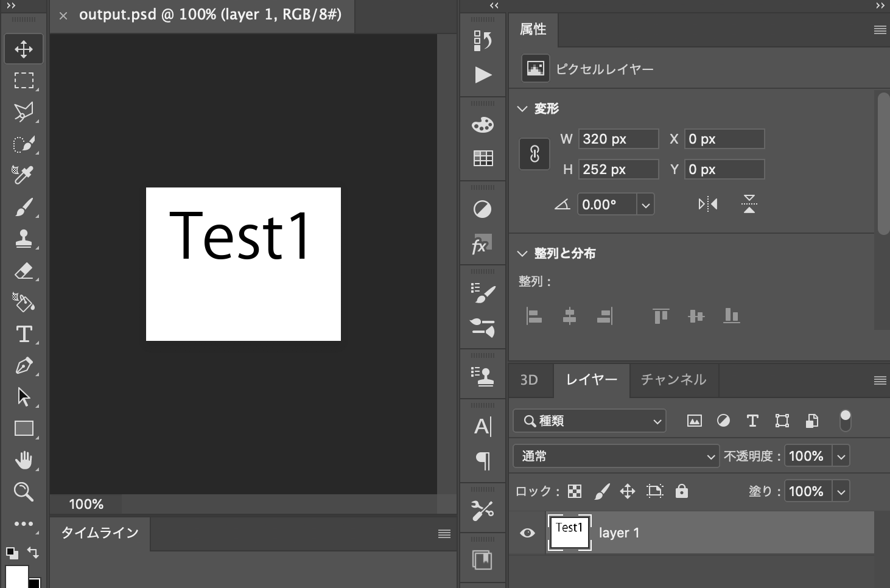
Task: Select the Eyedropper tool
Action: click(24, 173)
